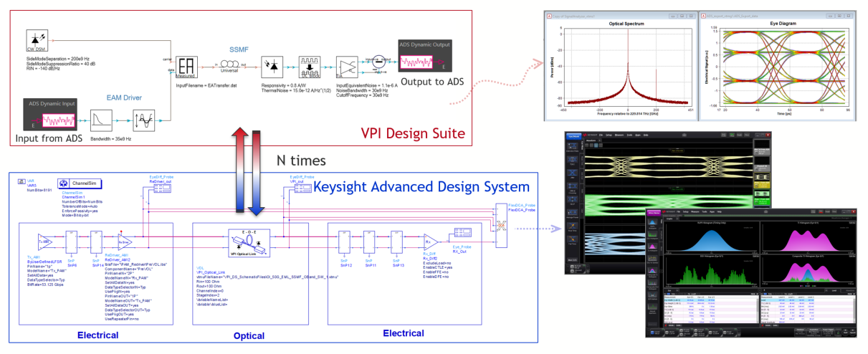
Task: Click the Eye Diagram plot window
Action: (778, 67)
